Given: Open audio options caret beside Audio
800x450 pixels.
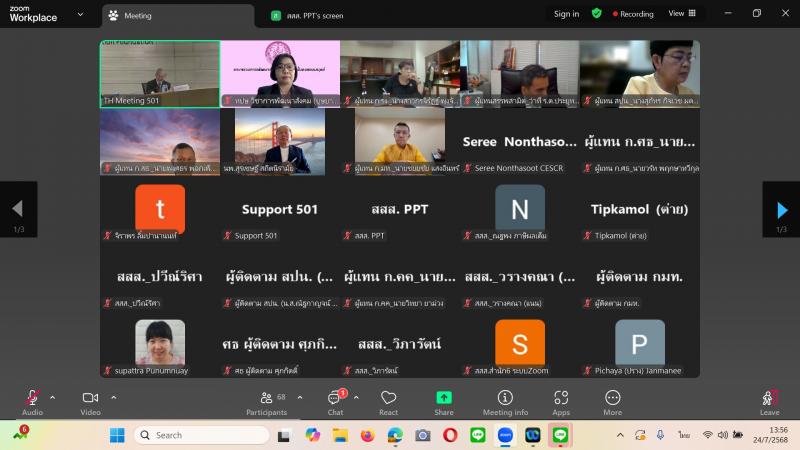Looking at the screenshot, I should coord(53,397).
